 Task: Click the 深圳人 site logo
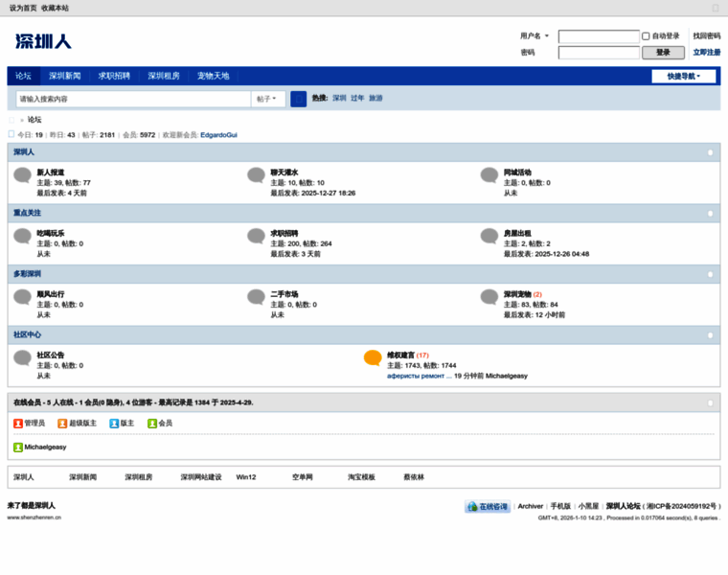[x=43, y=41]
